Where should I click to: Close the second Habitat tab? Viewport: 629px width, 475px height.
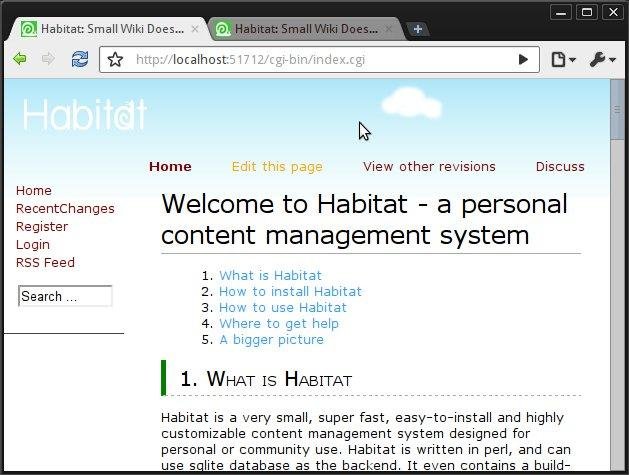click(x=388, y=29)
